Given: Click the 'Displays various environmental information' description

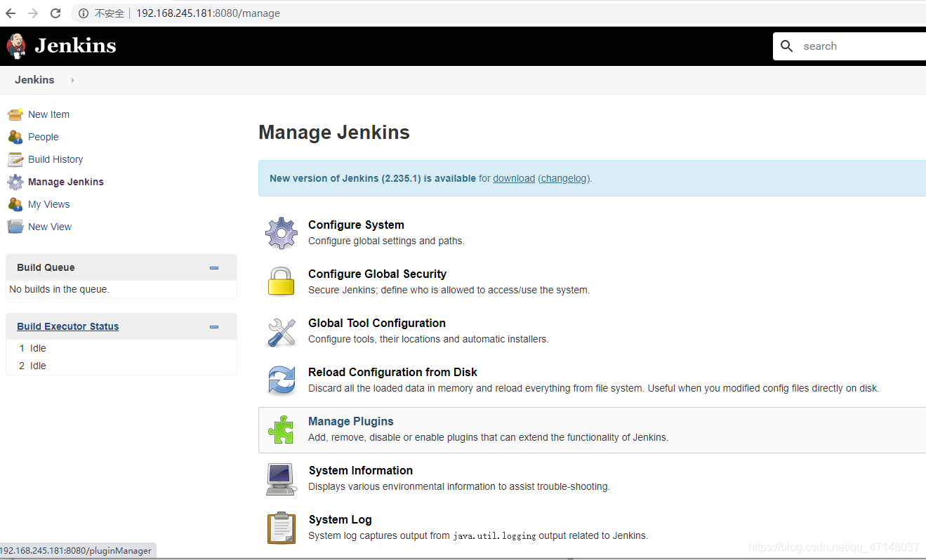Looking at the screenshot, I should coord(459,486).
